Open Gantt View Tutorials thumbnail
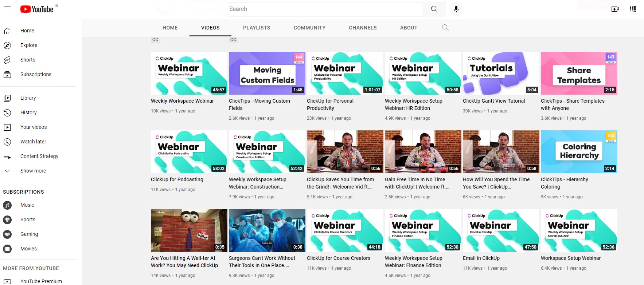 (501, 73)
